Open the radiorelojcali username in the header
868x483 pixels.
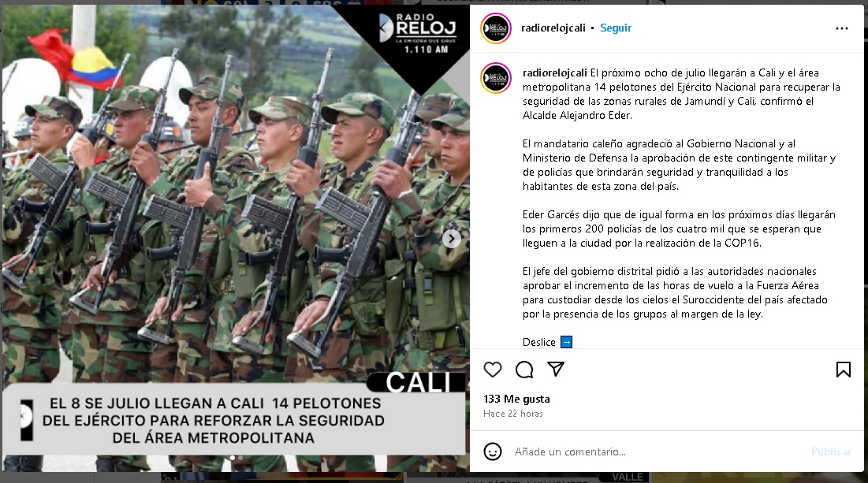[x=553, y=28]
